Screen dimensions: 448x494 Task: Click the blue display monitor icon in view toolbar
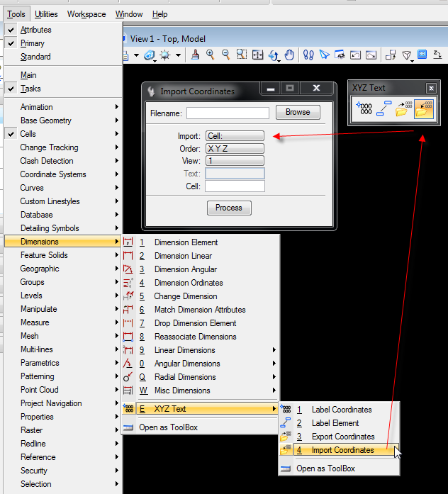[422, 55]
